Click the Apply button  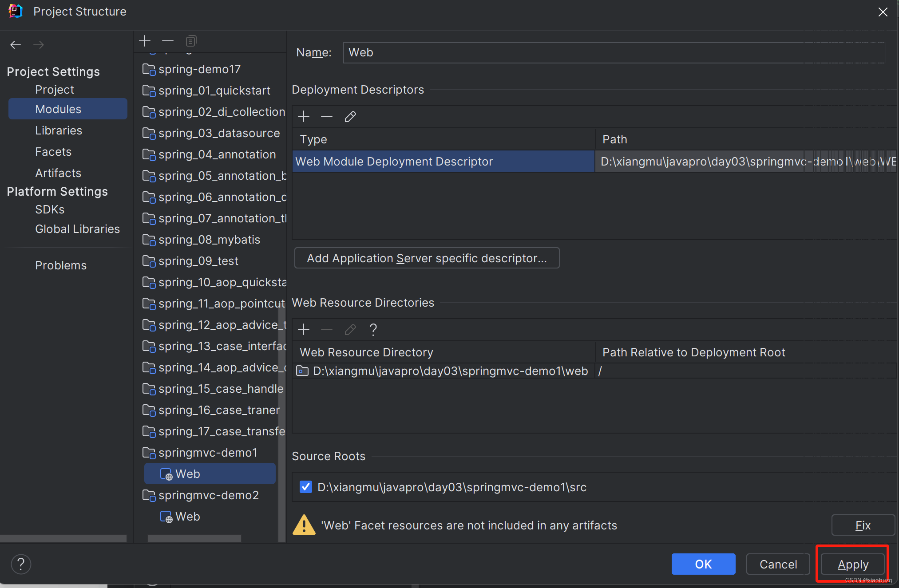coord(853,564)
